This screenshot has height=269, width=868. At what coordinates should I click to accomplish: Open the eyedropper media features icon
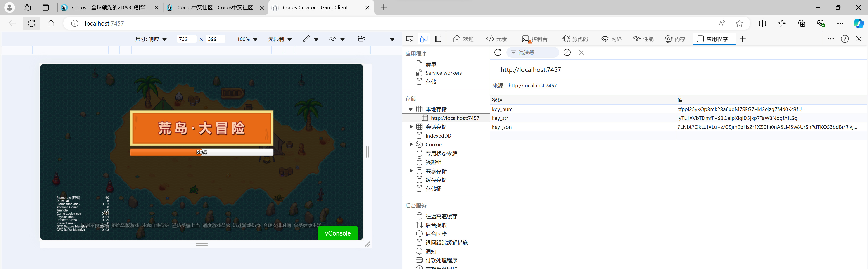tap(306, 39)
